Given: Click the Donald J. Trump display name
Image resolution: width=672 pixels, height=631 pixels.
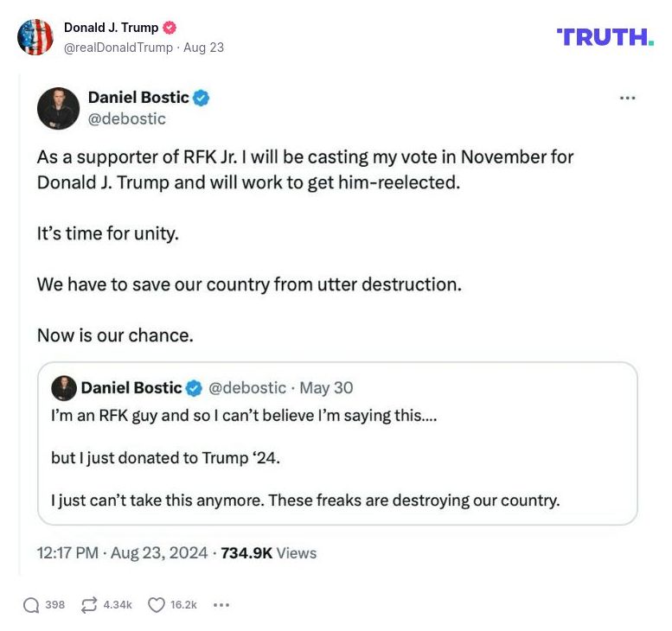Looking at the screenshot, I should coord(111,28).
